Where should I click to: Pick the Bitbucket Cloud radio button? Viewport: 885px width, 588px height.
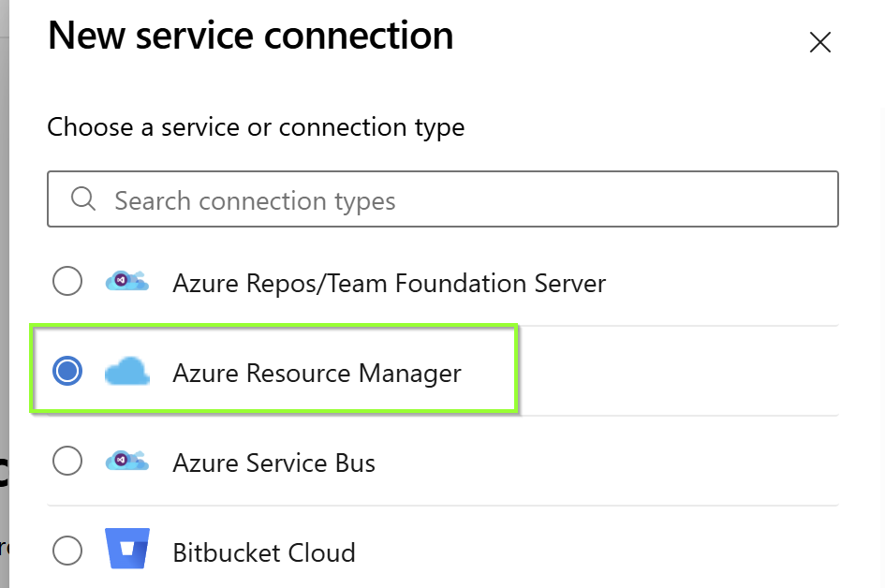67,551
